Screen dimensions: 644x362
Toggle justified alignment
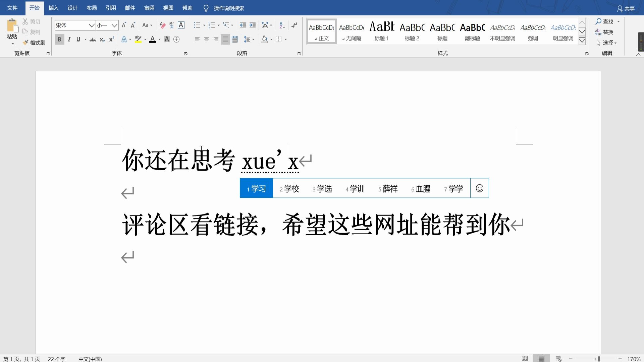pyautogui.click(x=225, y=39)
